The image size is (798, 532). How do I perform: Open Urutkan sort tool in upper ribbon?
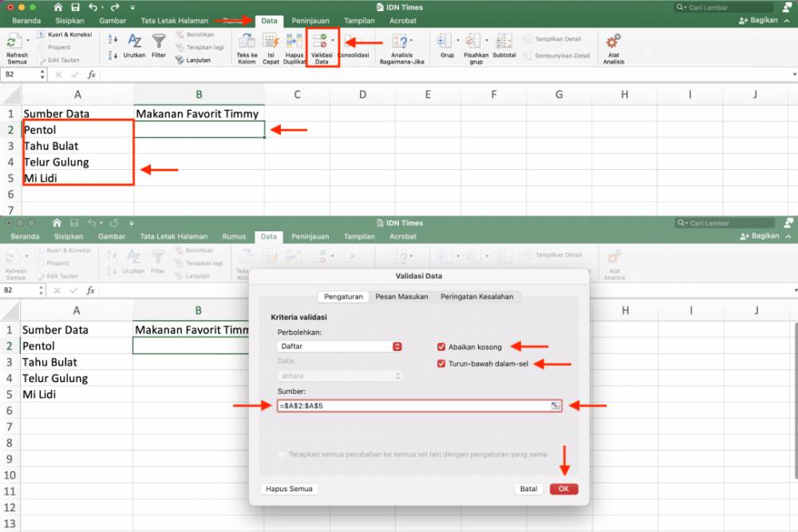(134, 45)
